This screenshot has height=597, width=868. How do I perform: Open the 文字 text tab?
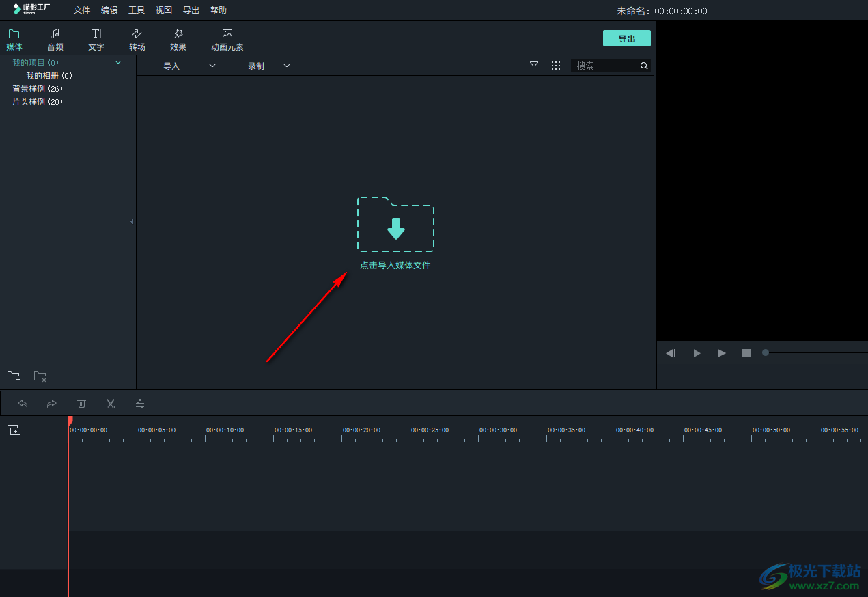[96, 40]
